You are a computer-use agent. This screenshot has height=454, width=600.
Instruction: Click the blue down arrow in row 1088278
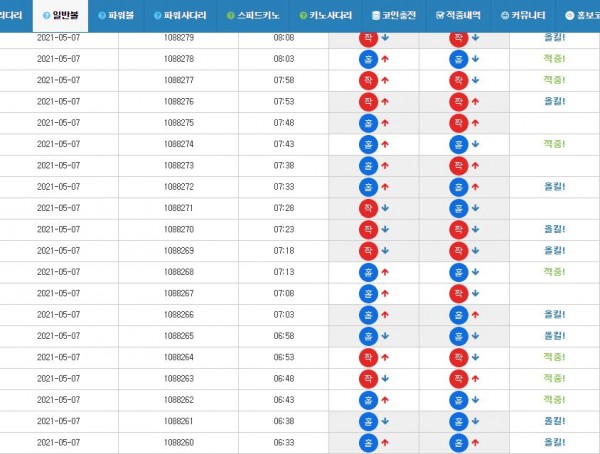[x=475, y=59]
